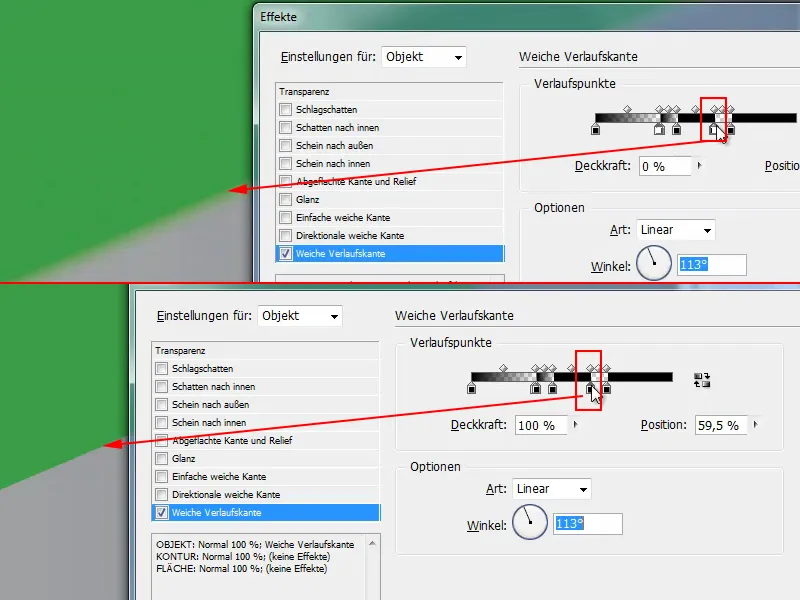
Task: Enable Schein nach außen in upper dialog
Action: pos(286,145)
